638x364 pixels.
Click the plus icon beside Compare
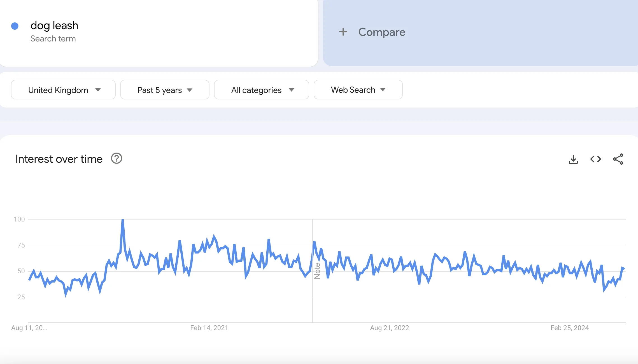pyautogui.click(x=343, y=32)
